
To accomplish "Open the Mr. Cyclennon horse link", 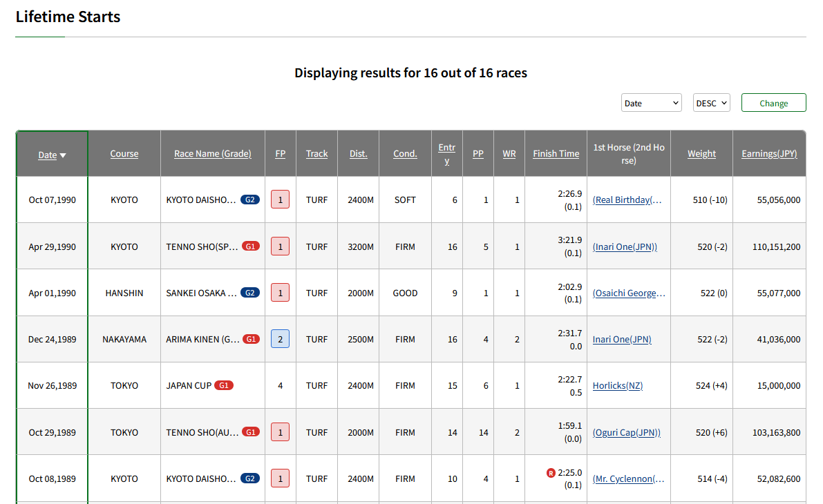I will pos(628,479).
